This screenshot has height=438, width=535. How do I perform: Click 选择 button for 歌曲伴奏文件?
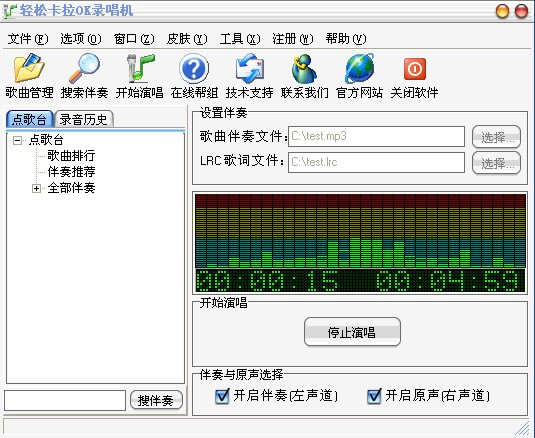click(x=496, y=137)
